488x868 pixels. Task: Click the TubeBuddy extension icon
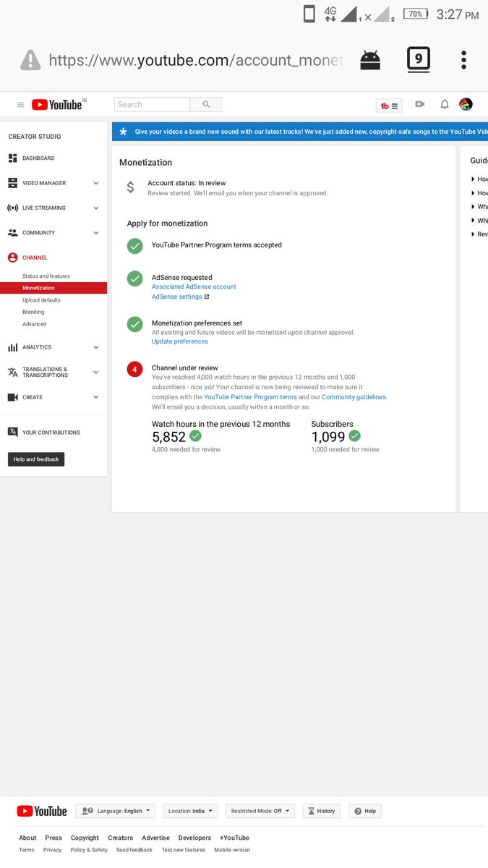pyautogui.click(x=389, y=106)
